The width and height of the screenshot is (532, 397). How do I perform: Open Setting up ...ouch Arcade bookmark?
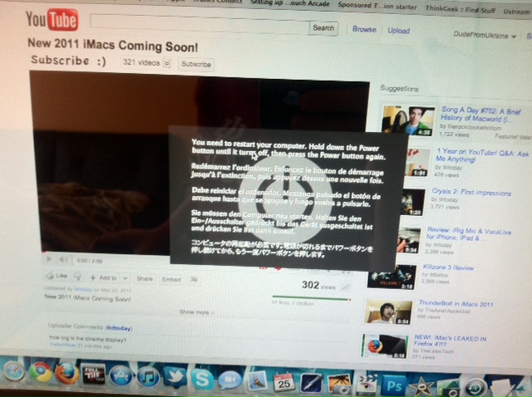click(290, 2)
